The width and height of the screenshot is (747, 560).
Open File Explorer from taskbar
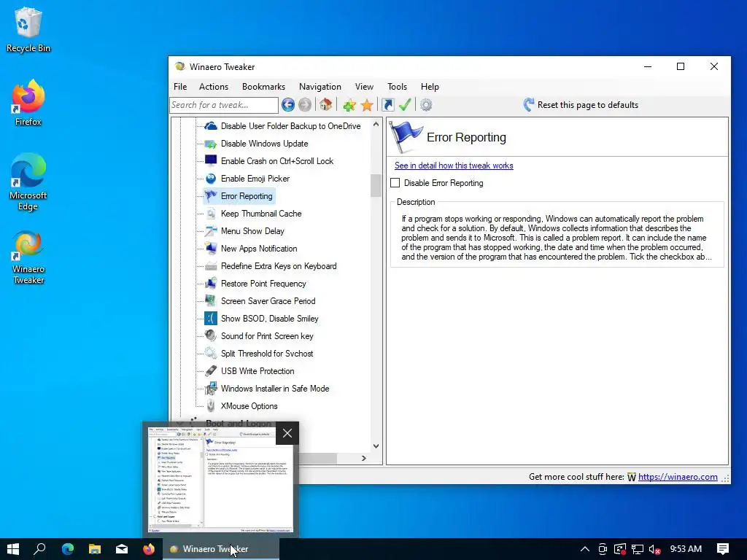point(95,549)
